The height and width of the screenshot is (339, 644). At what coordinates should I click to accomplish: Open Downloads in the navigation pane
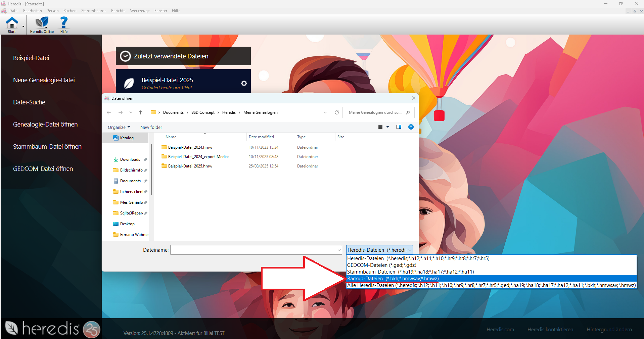click(130, 159)
